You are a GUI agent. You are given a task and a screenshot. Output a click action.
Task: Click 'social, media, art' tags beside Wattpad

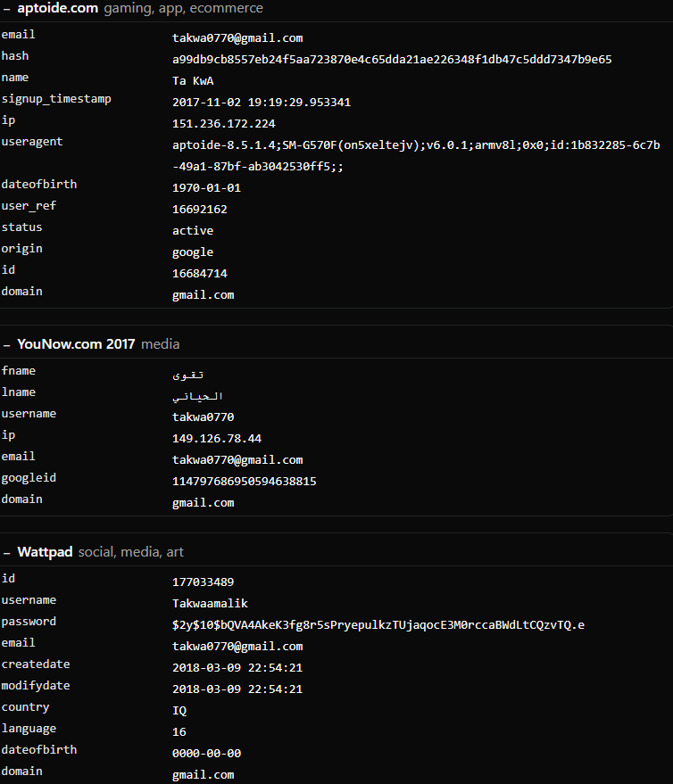coord(131,552)
